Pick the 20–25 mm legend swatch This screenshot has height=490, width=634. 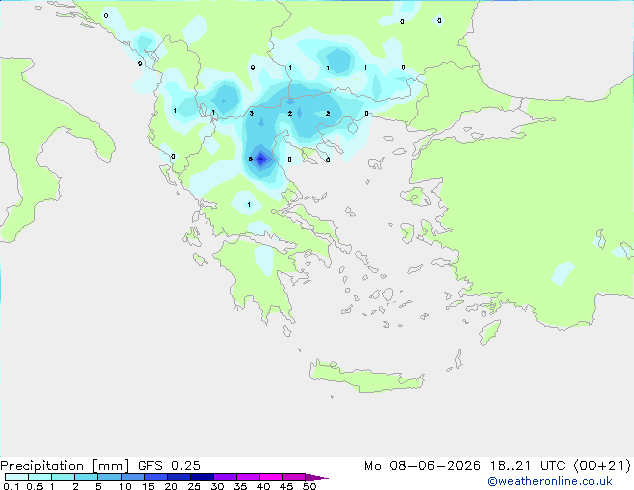[179, 477]
